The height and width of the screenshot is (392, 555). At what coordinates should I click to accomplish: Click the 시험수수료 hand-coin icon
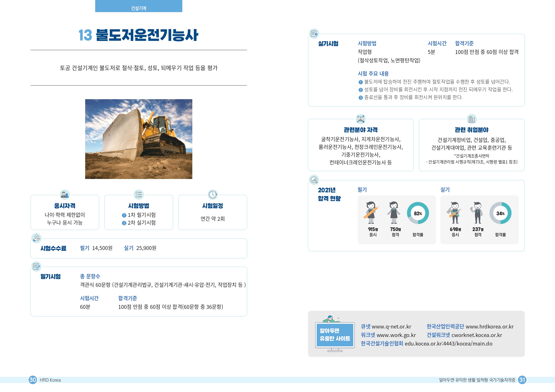pyautogui.click(x=36, y=238)
